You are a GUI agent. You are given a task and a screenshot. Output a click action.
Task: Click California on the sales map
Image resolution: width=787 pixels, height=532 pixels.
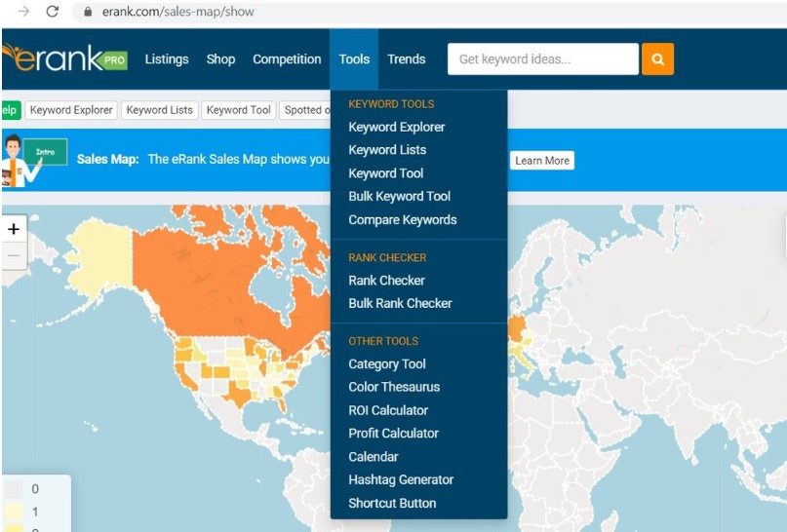click(185, 376)
